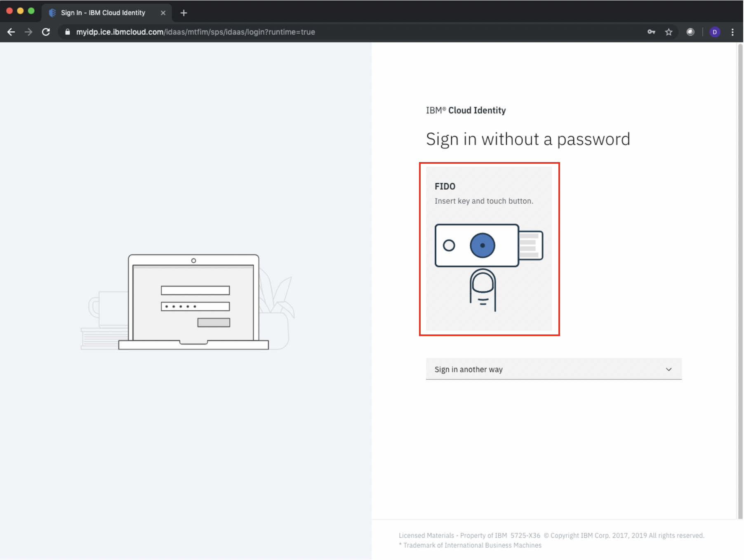Click the yellow minimize window button
The image size is (744, 560).
point(20,11)
